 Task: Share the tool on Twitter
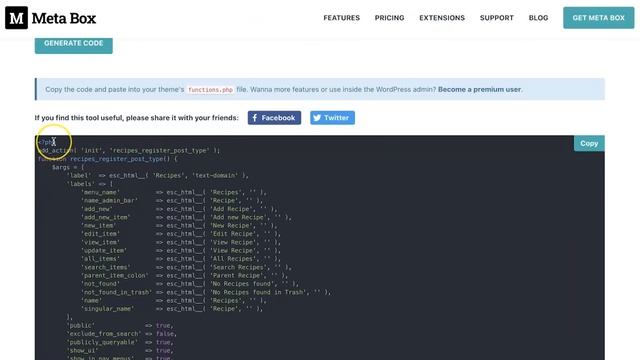[x=332, y=118]
